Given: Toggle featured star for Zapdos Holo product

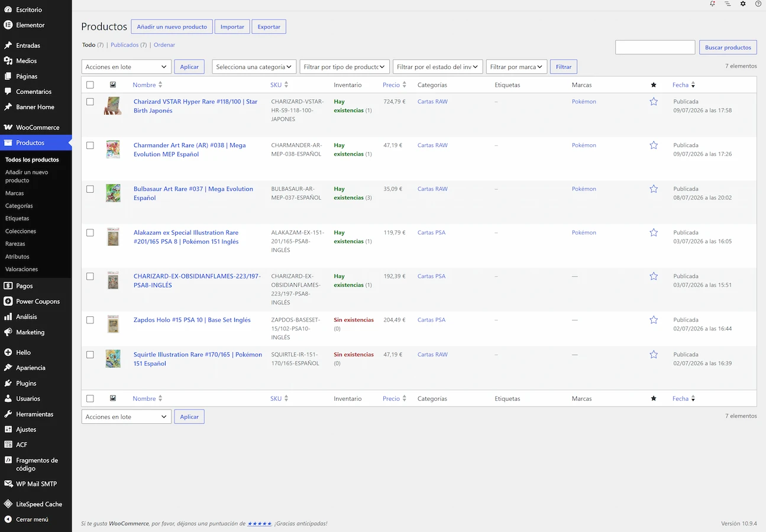Looking at the screenshot, I should click(x=654, y=320).
